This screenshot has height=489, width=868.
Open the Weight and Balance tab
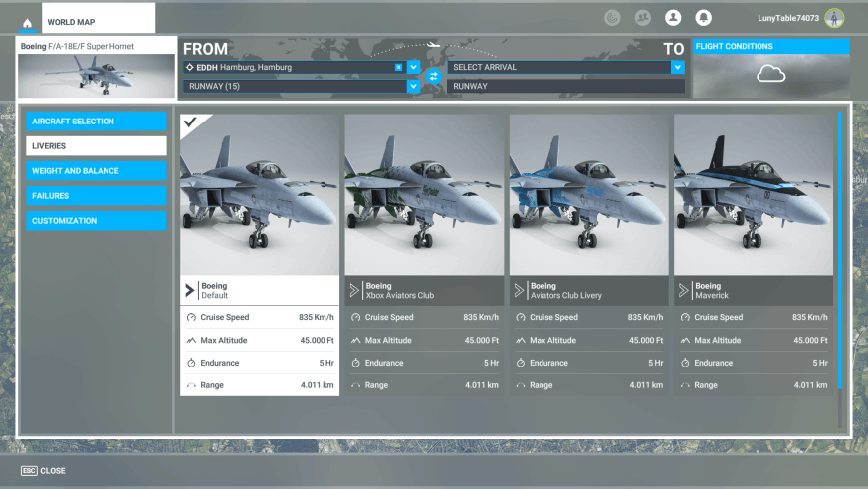point(97,171)
